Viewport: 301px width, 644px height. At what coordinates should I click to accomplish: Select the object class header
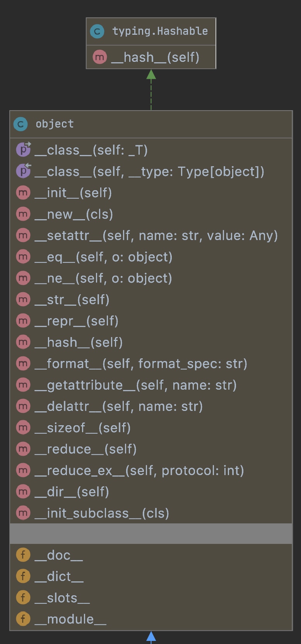point(55,124)
